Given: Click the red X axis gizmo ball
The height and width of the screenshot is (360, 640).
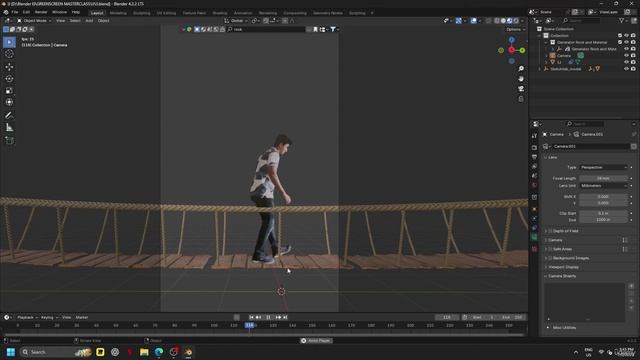Looking at the screenshot, I should [x=511, y=50].
